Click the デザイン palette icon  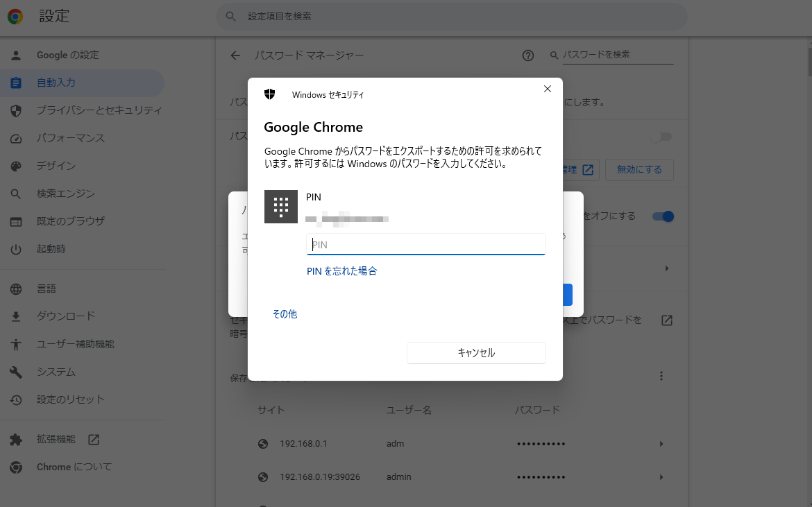pyautogui.click(x=16, y=166)
